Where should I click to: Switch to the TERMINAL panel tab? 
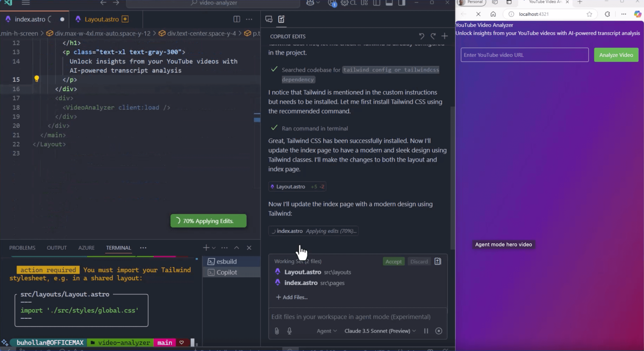pos(118,248)
